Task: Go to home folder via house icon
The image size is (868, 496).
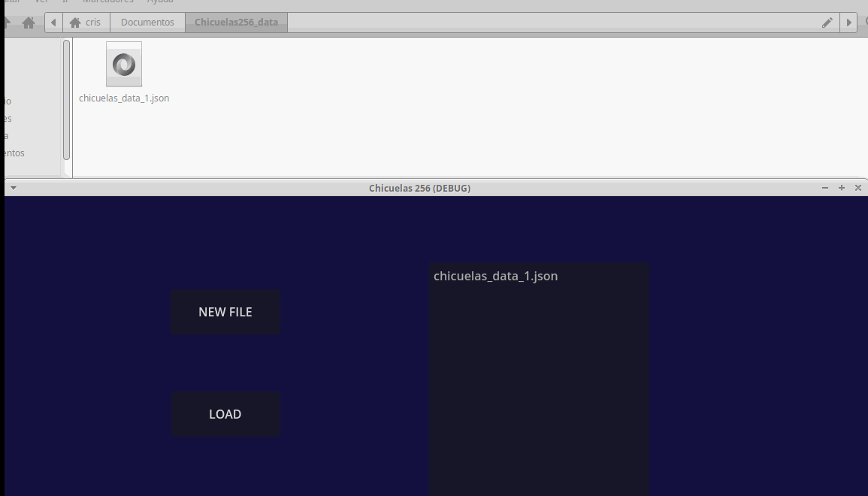Action: point(29,23)
